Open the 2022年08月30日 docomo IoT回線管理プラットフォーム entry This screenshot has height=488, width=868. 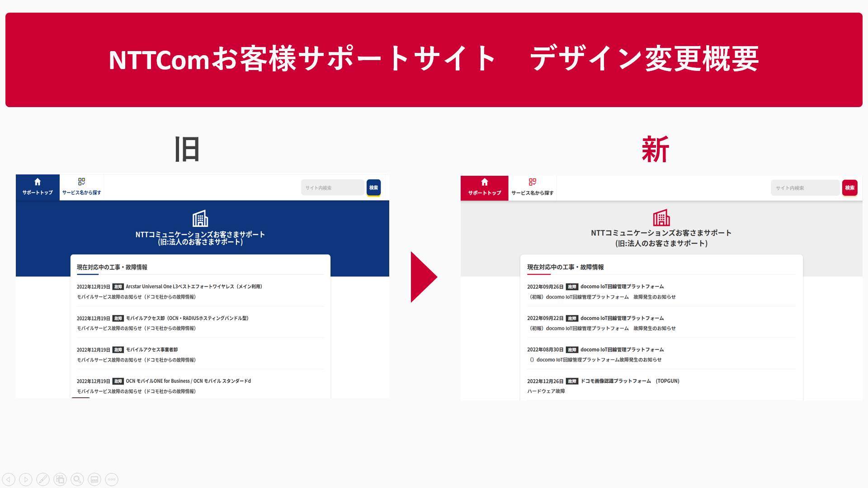622,350
